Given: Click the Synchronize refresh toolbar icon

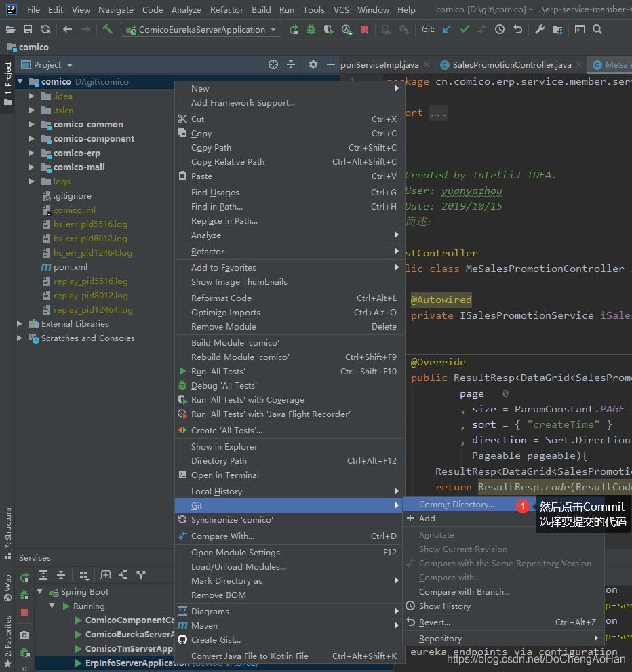Looking at the screenshot, I should pos(45,30).
